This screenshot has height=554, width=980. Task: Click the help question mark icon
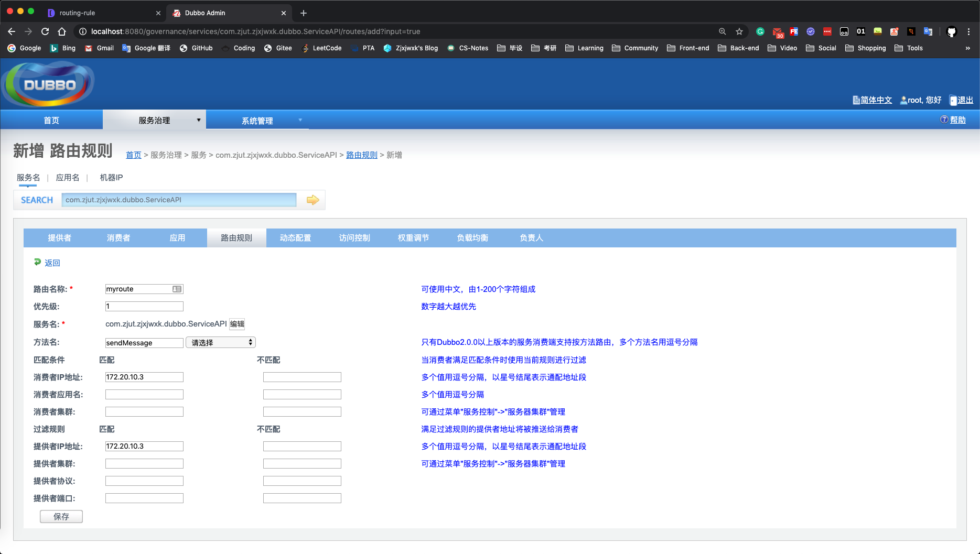click(944, 120)
